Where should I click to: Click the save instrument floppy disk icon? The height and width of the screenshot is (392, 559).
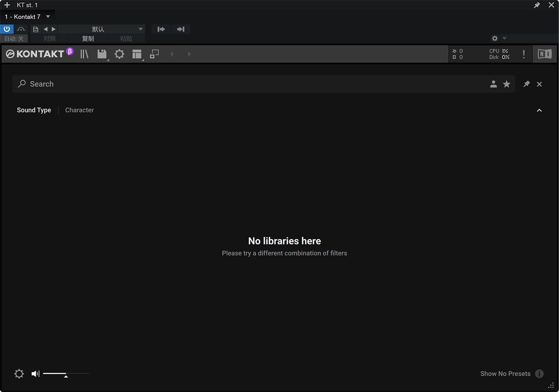[x=102, y=54]
